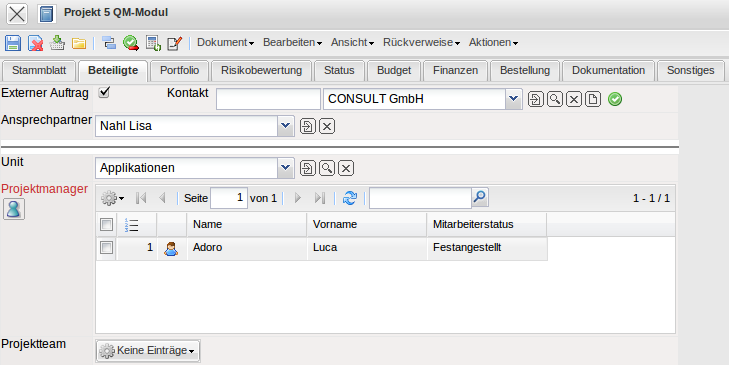Click the Keine Einträge button
The image size is (729, 365).
[x=148, y=351]
